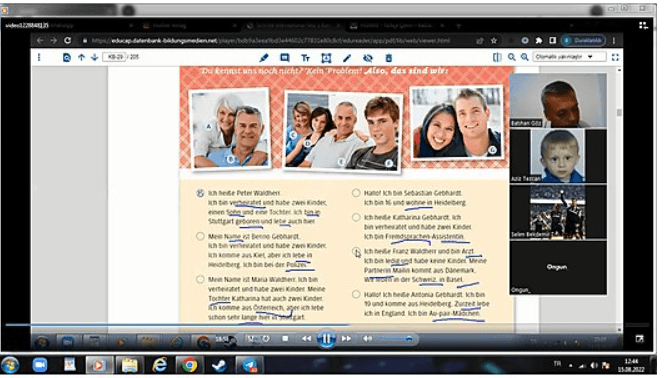Fast forward the video with double-right arrows

346,339
